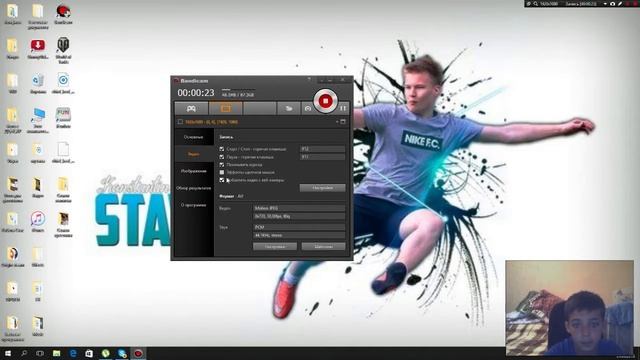Switch to the Обзор результатов tab

pyautogui.click(x=193, y=188)
